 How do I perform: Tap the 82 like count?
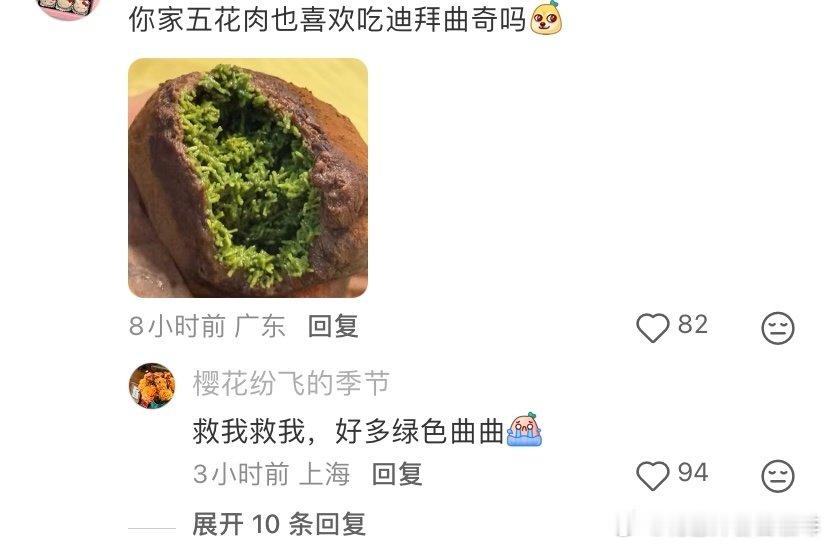coord(693,324)
